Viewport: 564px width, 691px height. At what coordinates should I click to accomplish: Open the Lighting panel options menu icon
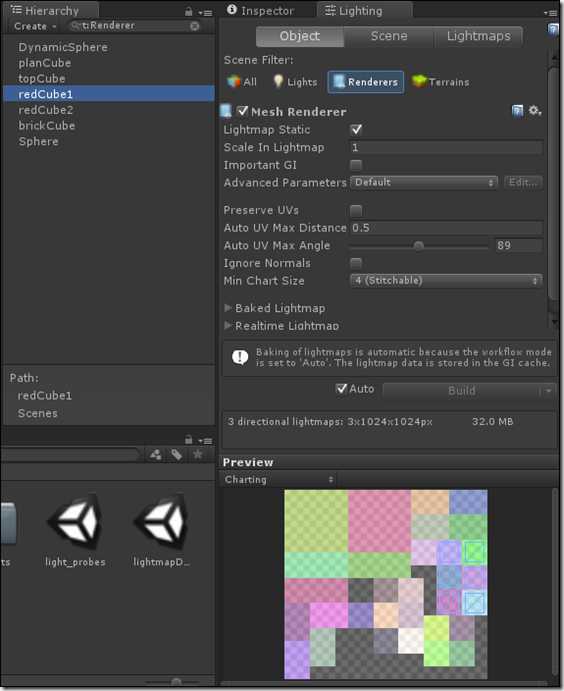(550, 12)
